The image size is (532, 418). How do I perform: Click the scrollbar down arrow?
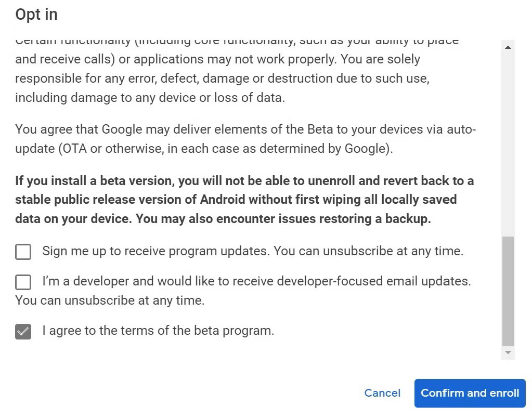[x=508, y=352]
